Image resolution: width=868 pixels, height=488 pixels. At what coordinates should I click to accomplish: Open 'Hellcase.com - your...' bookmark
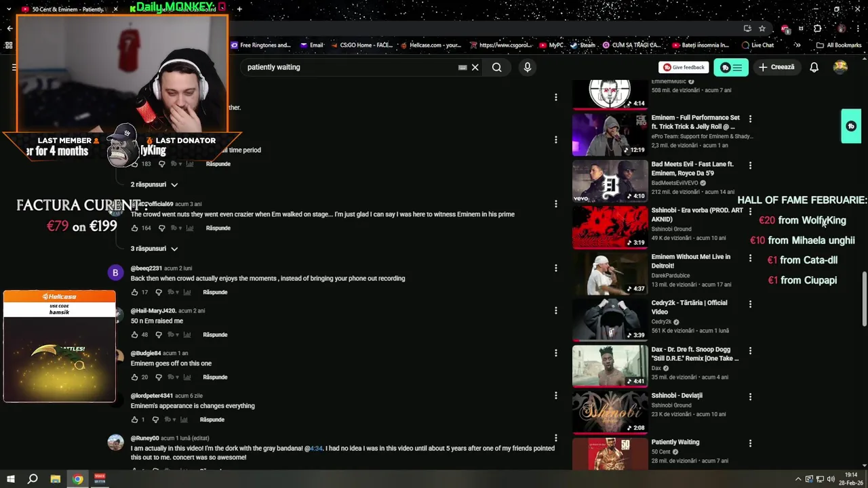[x=431, y=45]
